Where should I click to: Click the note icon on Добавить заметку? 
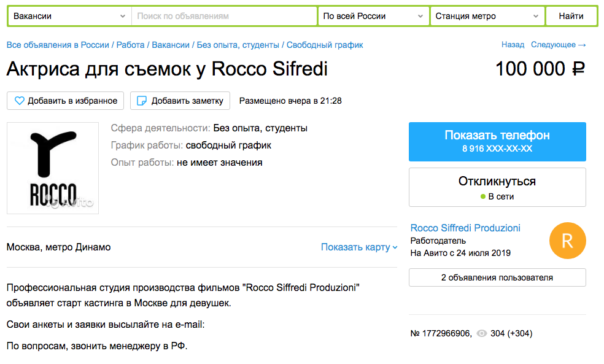tap(142, 101)
